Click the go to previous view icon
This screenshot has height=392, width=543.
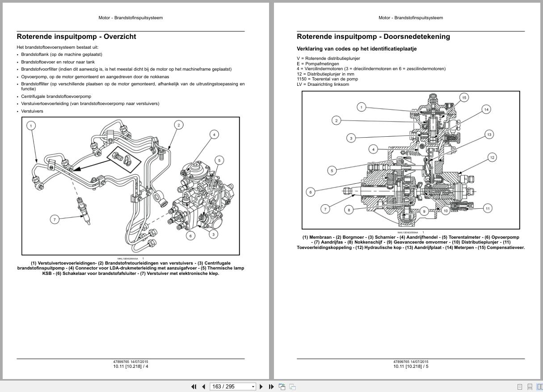pyautogui.click(x=282, y=387)
